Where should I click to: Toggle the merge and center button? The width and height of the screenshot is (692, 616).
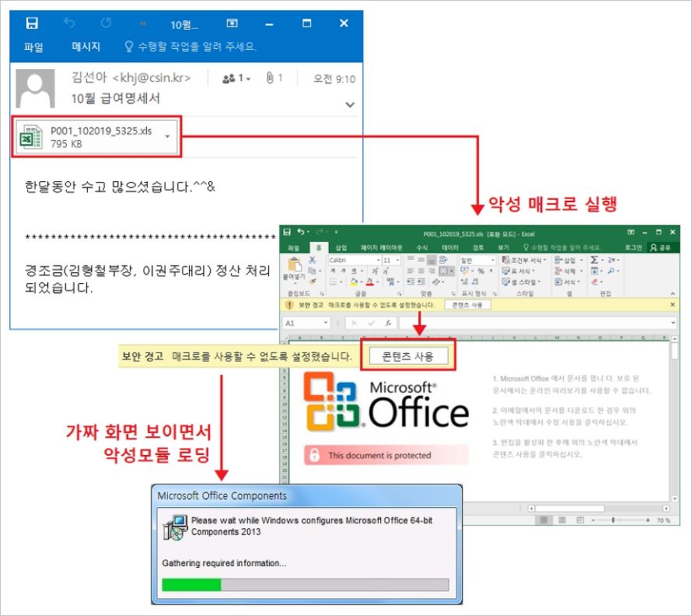(x=446, y=271)
